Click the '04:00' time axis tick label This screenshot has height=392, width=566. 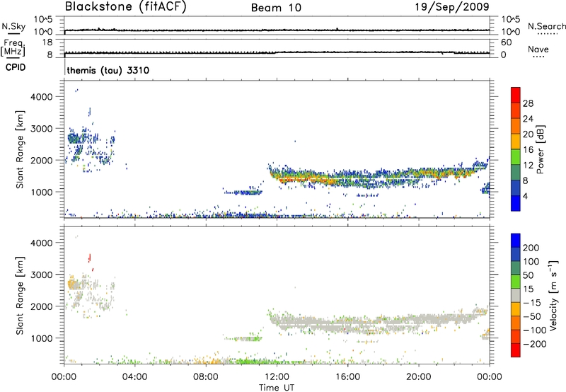(x=134, y=377)
